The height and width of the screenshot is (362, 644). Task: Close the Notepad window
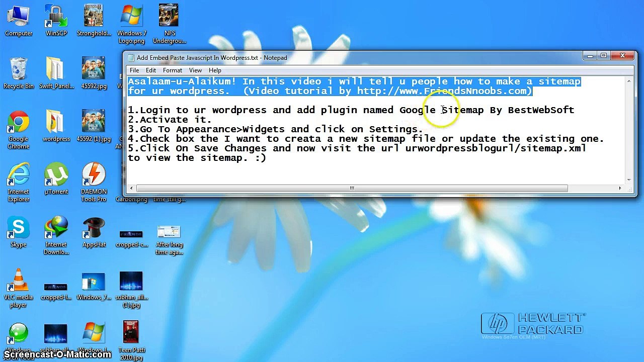tap(622, 56)
